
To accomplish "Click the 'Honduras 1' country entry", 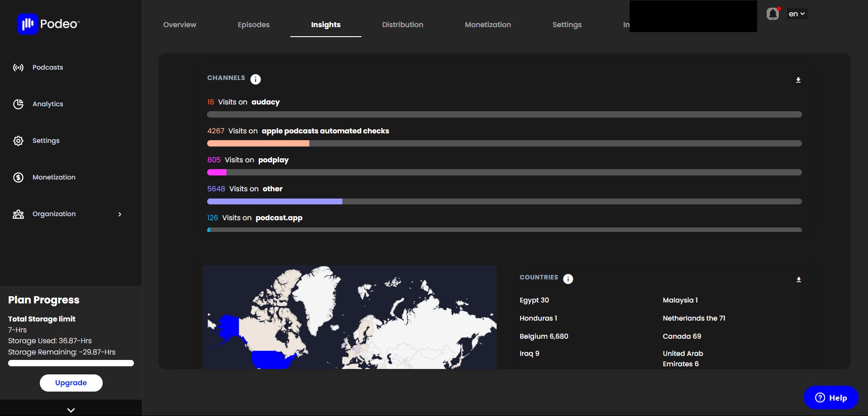I will pos(538,318).
